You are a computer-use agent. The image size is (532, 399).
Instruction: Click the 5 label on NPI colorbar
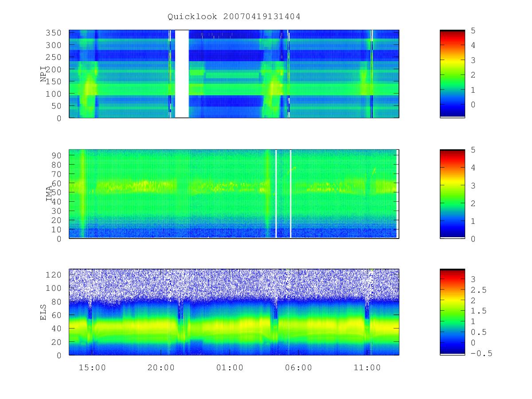pyautogui.click(x=473, y=31)
